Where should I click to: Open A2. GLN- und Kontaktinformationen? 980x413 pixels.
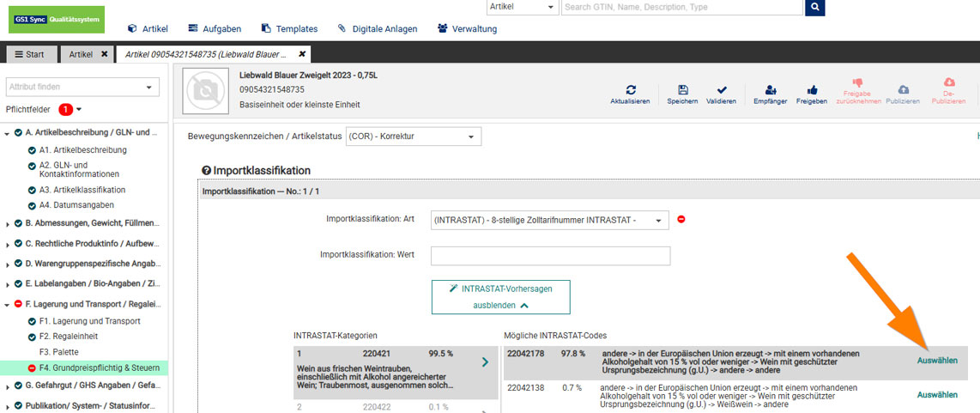pyautogui.click(x=79, y=170)
